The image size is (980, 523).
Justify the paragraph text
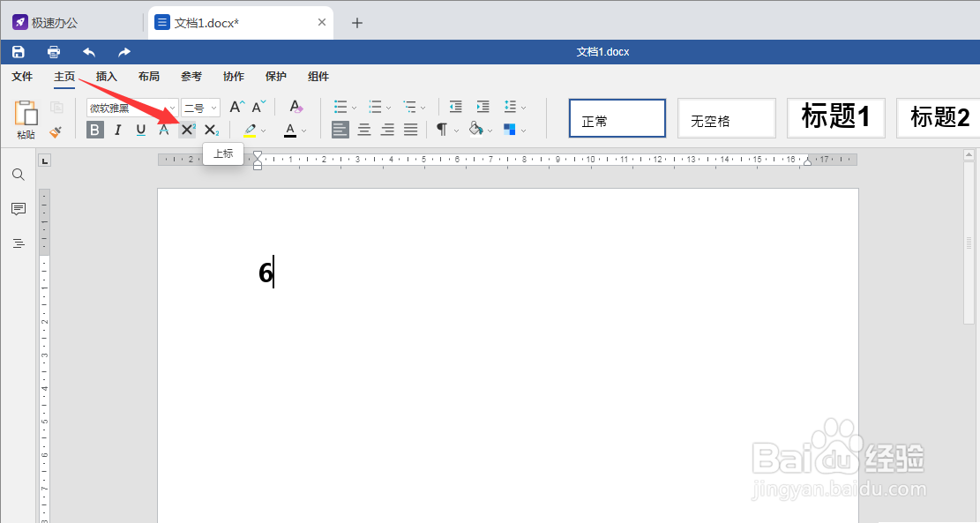411,130
